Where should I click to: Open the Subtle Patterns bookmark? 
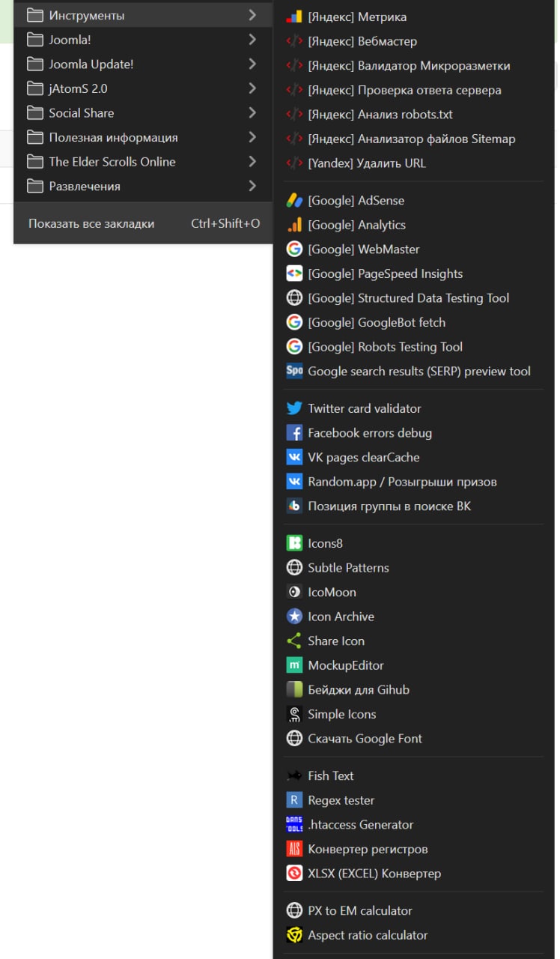tap(348, 568)
